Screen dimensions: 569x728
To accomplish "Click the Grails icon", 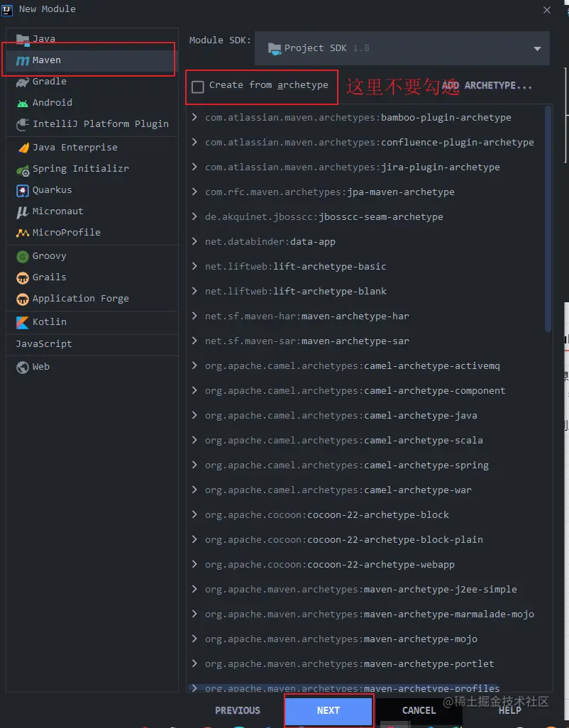I will click(23, 277).
